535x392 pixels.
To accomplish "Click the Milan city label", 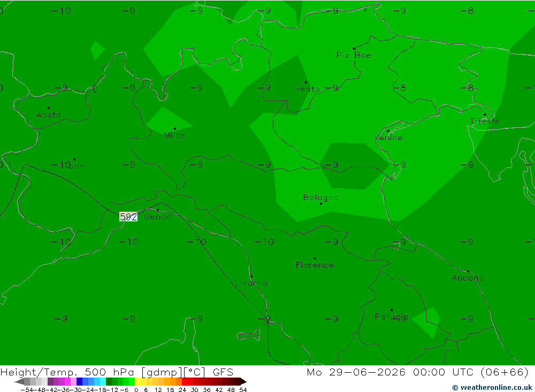I will pyautogui.click(x=175, y=135).
